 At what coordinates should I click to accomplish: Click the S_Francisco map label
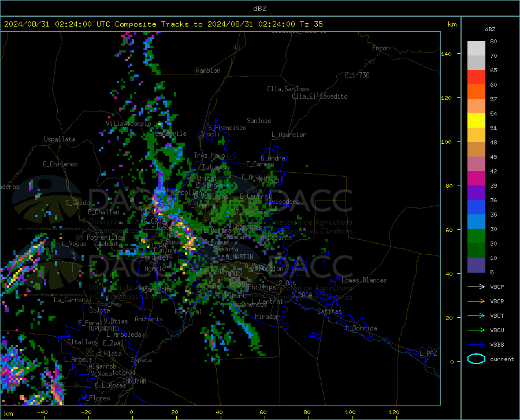pyautogui.click(x=227, y=128)
